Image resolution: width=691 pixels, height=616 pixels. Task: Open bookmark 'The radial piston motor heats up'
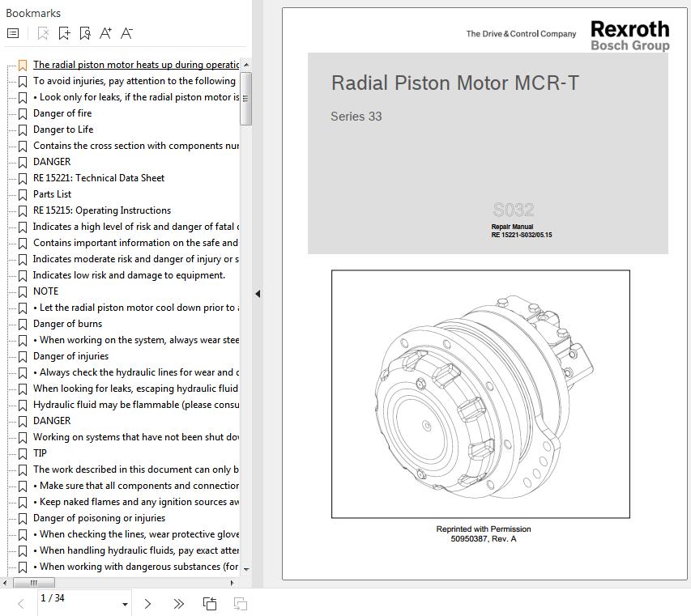coord(136,65)
